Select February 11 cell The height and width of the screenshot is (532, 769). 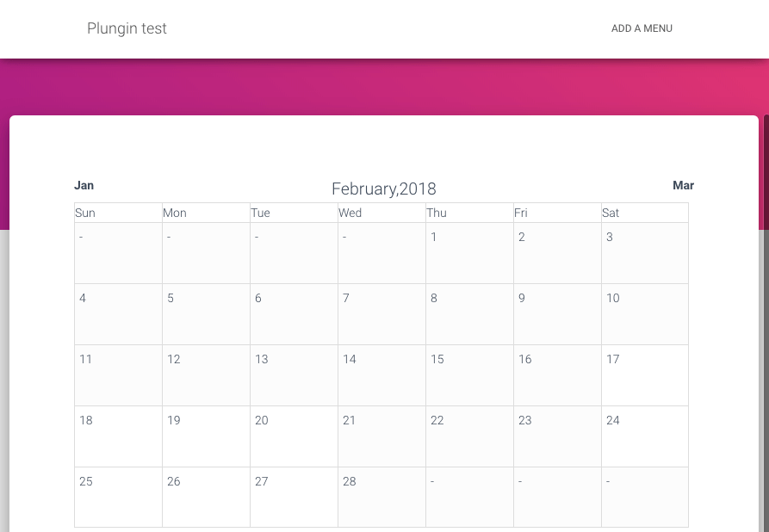[118, 375]
